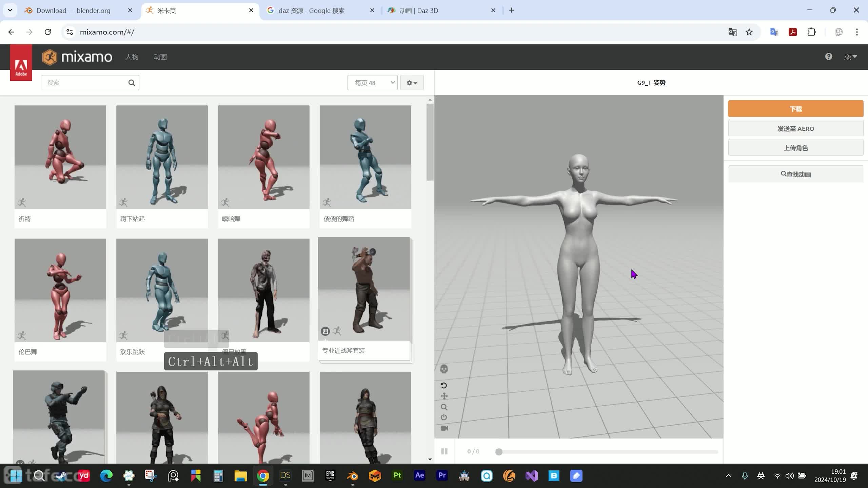Open Daz Studio DS from the taskbar
The width and height of the screenshot is (868, 488).
point(285,476)
